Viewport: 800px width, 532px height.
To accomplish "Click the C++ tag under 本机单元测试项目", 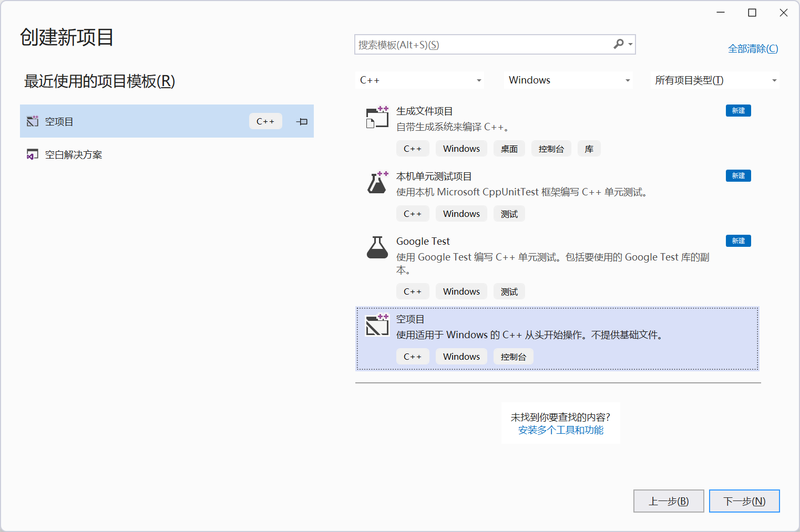I will [x=413, y=214].
